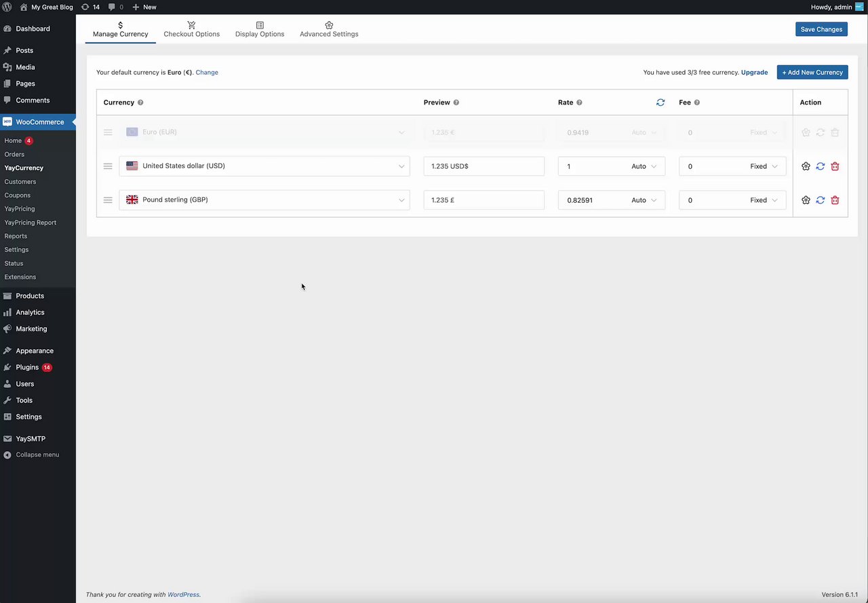The width and height of the screenshot is (868, 603).
Task: Open the Pound sterling currency dropdown
Action: point(264,200)
